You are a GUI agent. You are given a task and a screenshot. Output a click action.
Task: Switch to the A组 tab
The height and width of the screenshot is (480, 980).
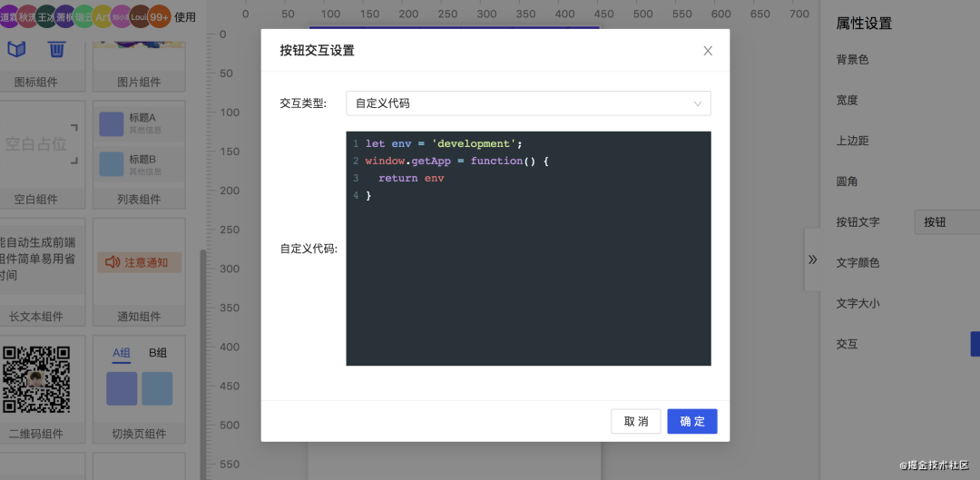click(122, 353)
